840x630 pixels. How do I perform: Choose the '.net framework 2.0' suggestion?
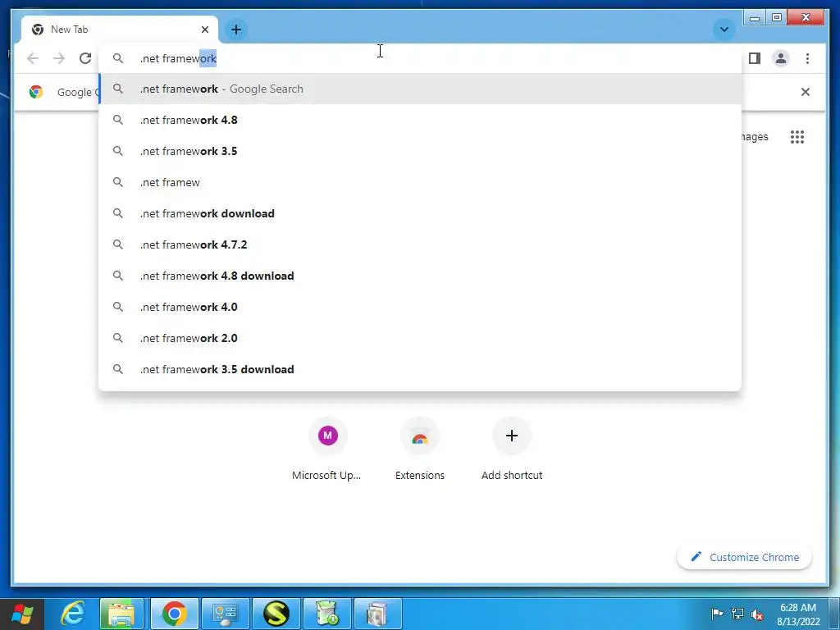pos(420,338)
